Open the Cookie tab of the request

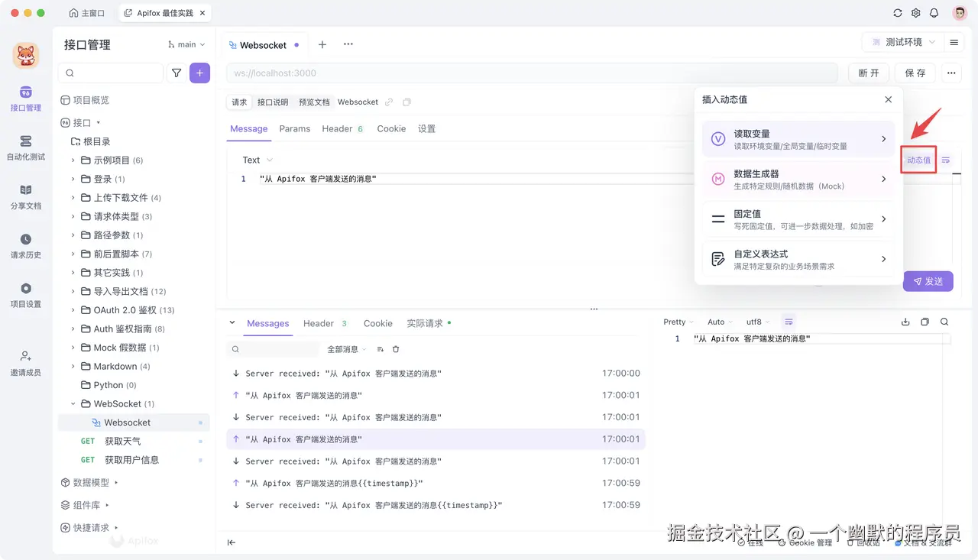[x=391, y=128]
